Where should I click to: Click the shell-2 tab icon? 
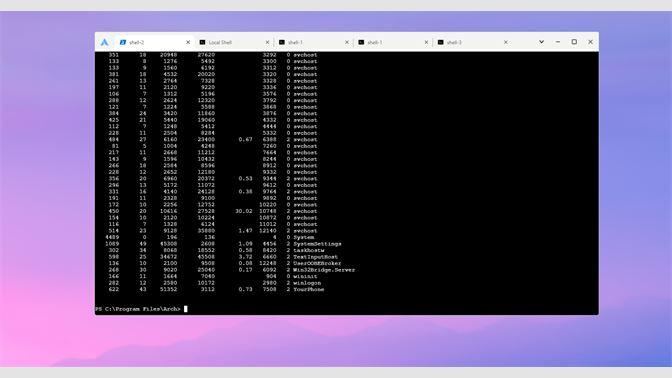coord(123,42)
